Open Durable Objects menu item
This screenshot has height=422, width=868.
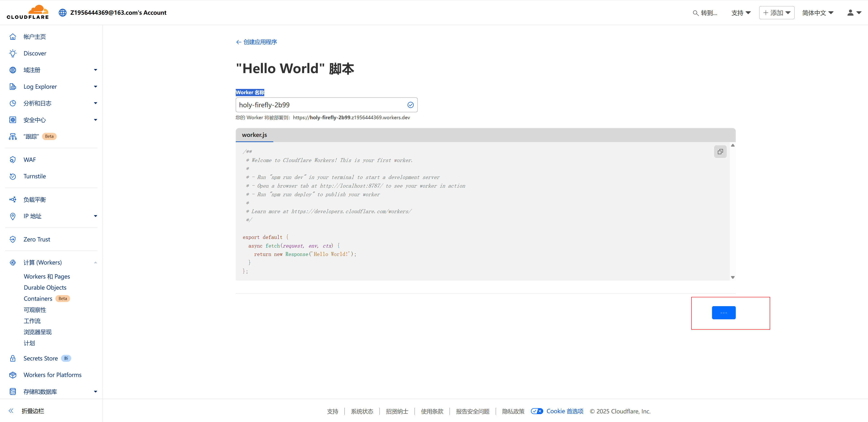point(45,288)
